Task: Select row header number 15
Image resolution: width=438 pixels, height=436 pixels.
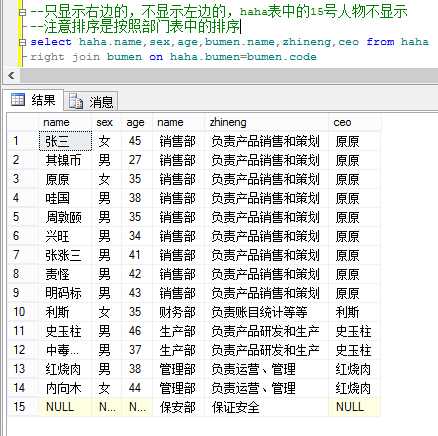Action: pos(23,407)
